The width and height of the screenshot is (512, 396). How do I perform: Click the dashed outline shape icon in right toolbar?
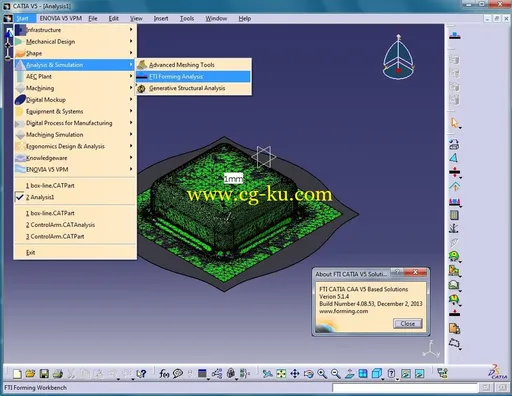454,343
